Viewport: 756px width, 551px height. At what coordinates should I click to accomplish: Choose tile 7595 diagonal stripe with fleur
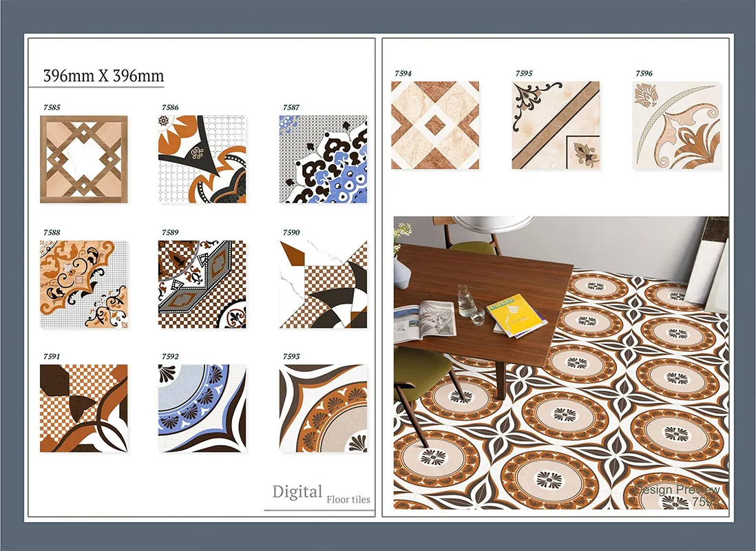point(556,125)
